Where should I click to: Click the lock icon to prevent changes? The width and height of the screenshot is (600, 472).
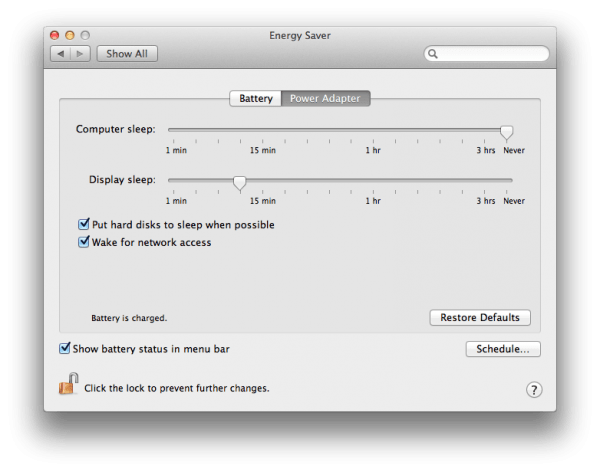coord(68,384)
